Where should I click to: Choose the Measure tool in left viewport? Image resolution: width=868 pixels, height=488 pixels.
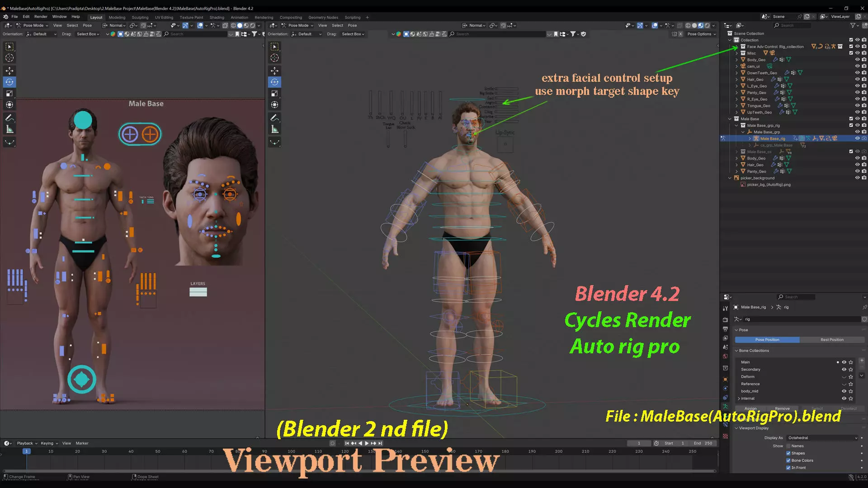click(x=9, y=129)
